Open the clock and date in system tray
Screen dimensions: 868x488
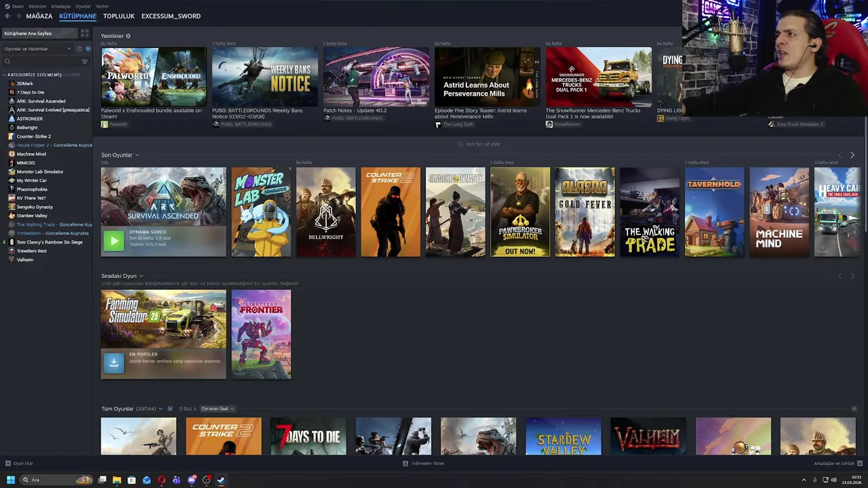852,480
